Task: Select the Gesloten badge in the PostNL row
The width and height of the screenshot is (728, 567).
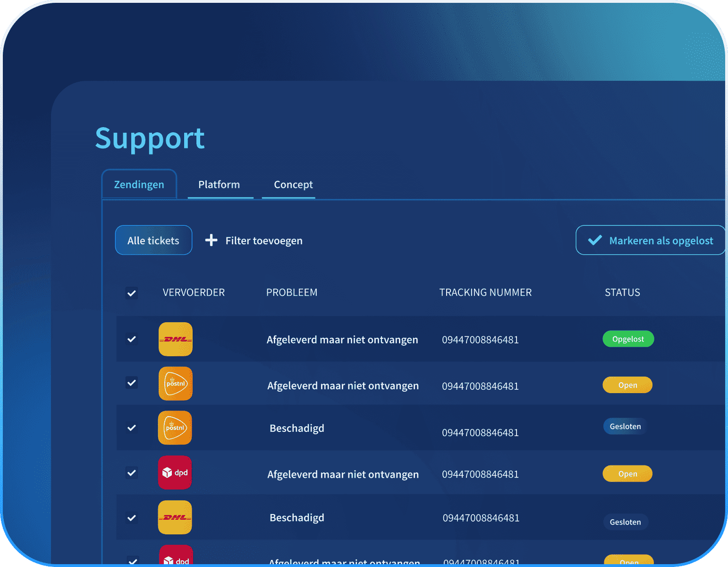Action: (x=625, y=426)
